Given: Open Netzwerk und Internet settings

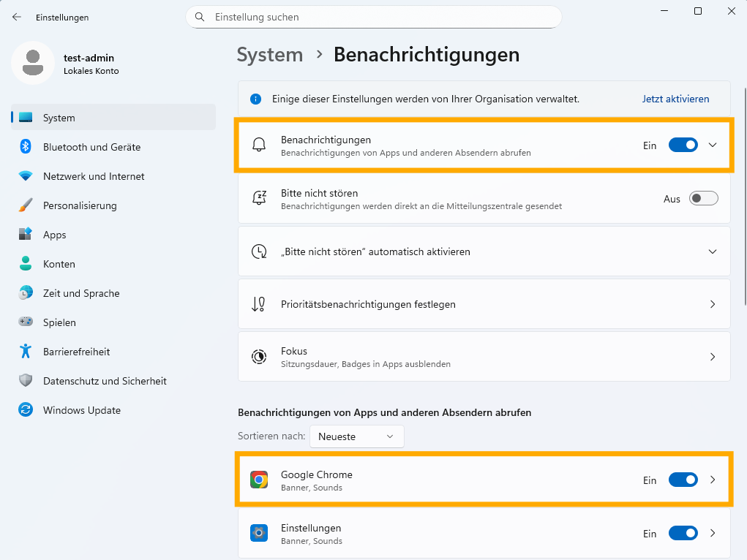Looking at the screenshot, I should pos(94,176).
